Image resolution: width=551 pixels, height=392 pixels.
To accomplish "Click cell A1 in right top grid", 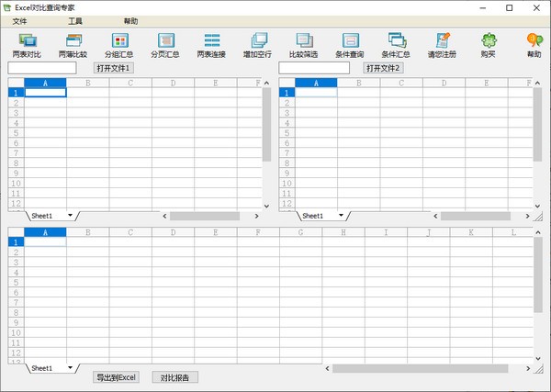I will (x=316, y=93).
